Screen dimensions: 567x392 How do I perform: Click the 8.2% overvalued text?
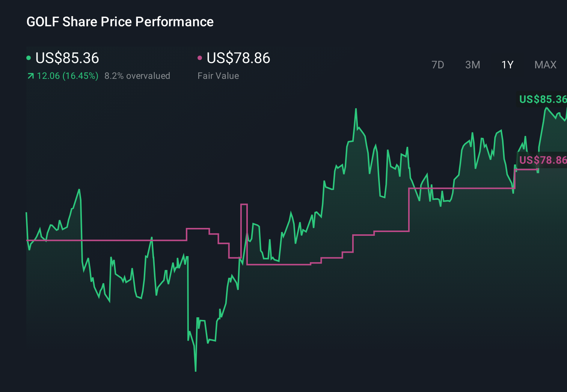point(137,76)
